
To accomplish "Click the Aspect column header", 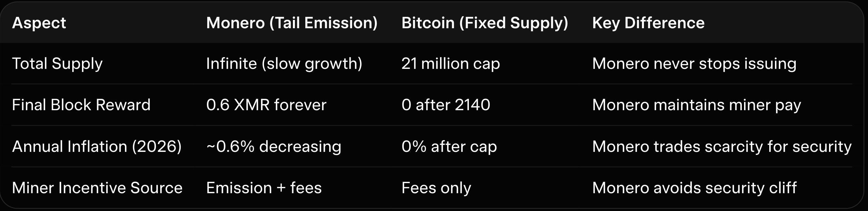I will click(x=39, y=23).
